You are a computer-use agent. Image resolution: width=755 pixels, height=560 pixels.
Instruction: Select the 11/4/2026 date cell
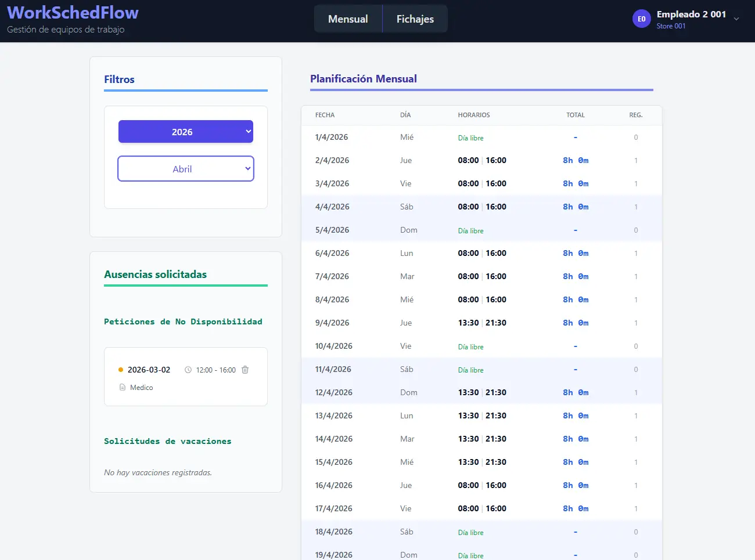pyautogui.click(x=333, y=369)
